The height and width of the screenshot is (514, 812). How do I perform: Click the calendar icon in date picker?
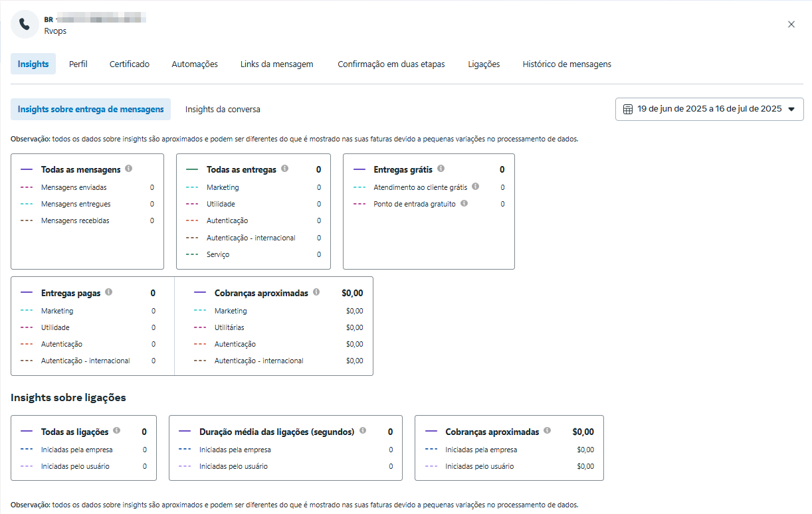pyautogui.click(x=628, y=109)
